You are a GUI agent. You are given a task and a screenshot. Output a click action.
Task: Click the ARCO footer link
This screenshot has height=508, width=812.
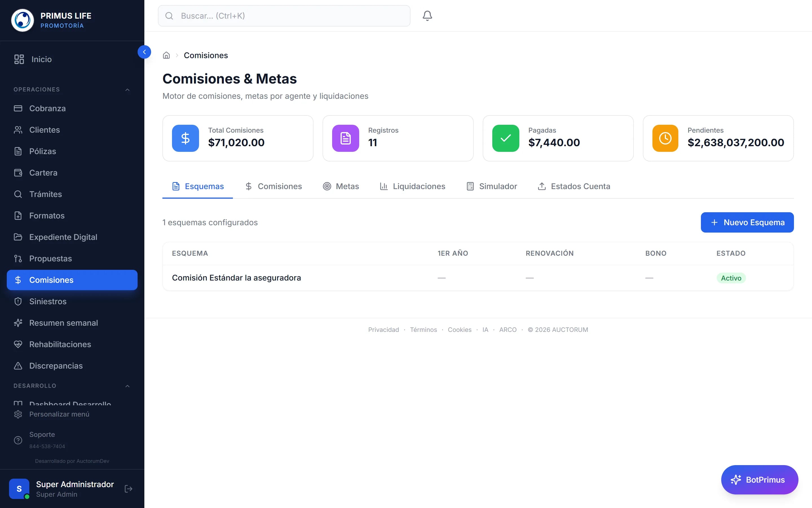point(508,330)
